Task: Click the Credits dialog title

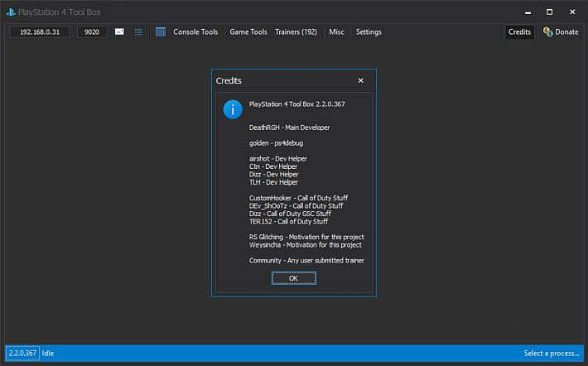Action: (229, 80)
